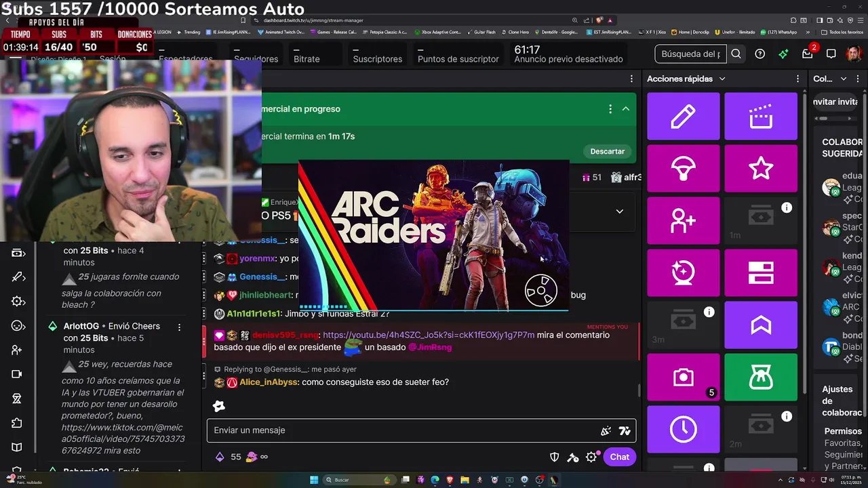The height and width of the screenshot is (488, 868).
Task: Click the bookmark marker quick action tile
Action: [x=761, y=325]
